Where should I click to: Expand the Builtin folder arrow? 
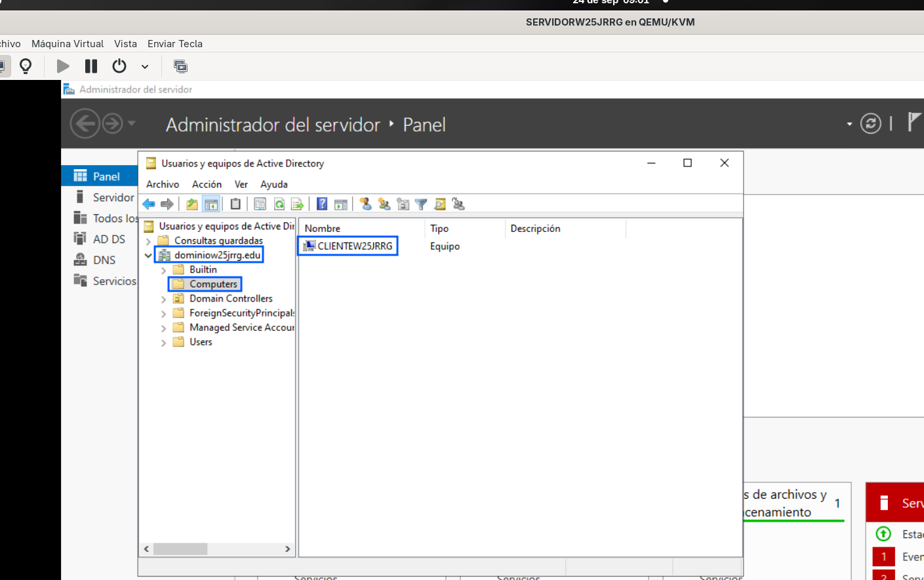163,270
